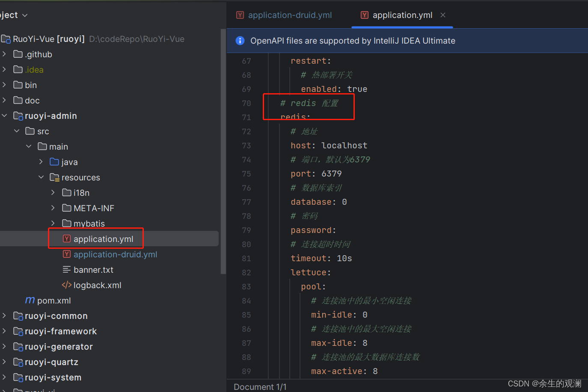Click the 'host: localhost' line
This screenshot has width=588, height=392.
coord(329,146)
